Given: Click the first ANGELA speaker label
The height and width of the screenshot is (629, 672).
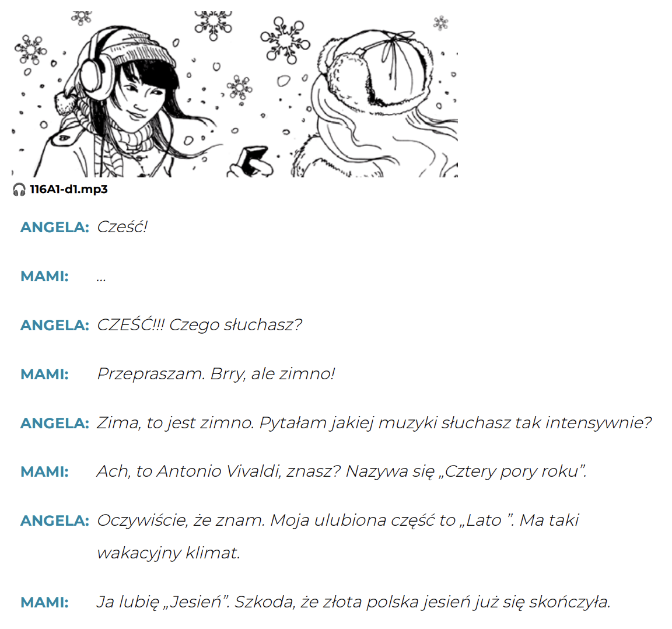Looking at the screenshot, I should click(54, 227).
